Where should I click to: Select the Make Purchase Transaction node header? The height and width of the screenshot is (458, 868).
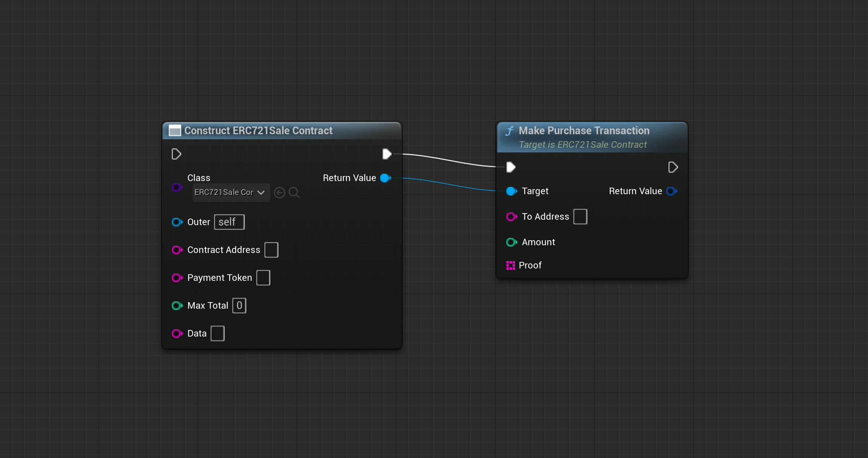pos(584,131)
